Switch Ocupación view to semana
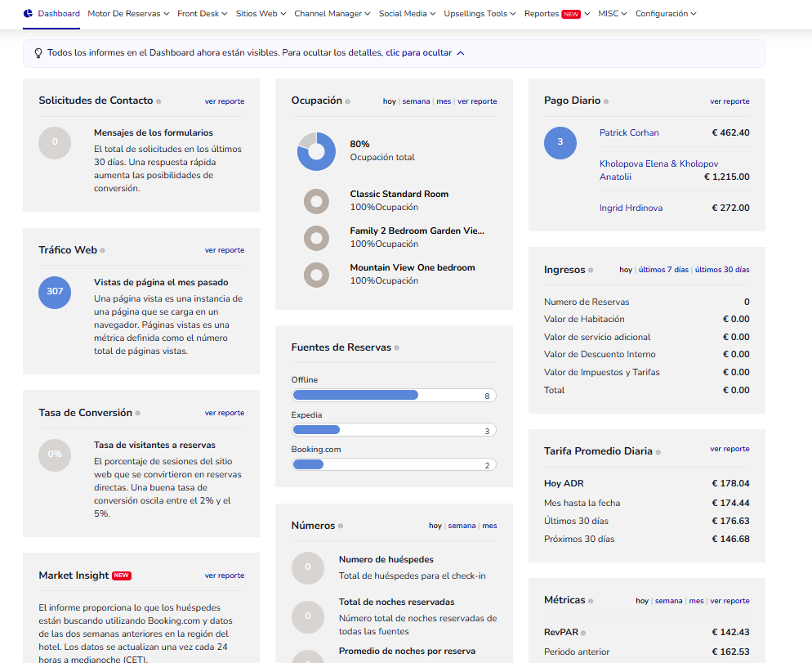The height and width of the screenshot is (663, 812). [416, 101]
